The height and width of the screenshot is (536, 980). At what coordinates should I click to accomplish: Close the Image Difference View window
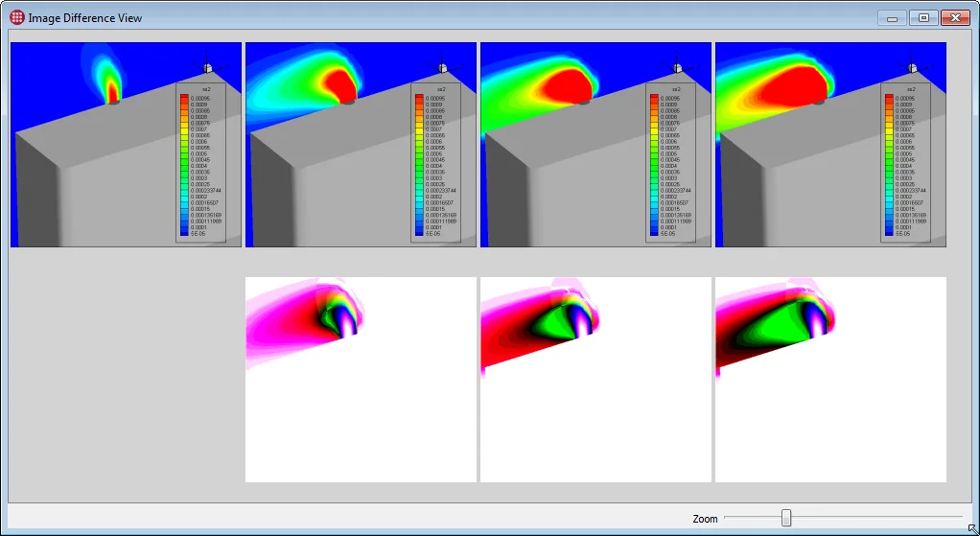tap(955, 18)
